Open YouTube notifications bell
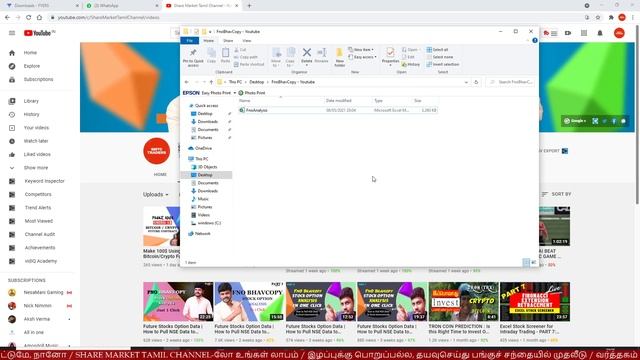This screenshot has width=640, height=360. pyautogui.click(x=600, y=33)
